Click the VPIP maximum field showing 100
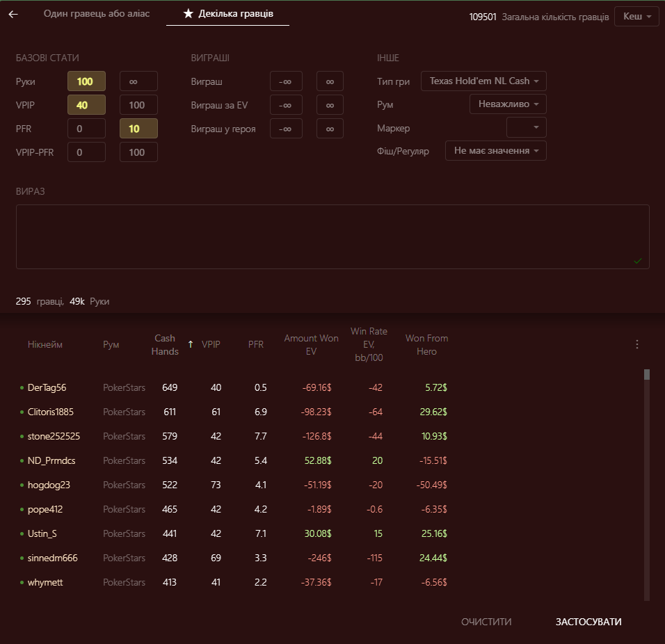665x644 pixels. (138, 105)
